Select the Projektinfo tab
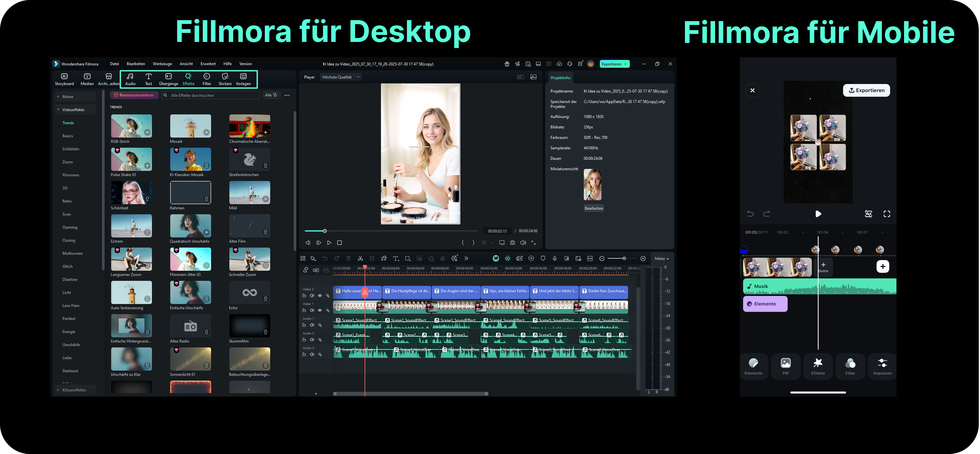The width and height of the screenshot is (980, 454). pyautogui.click(x=561, y=78)
